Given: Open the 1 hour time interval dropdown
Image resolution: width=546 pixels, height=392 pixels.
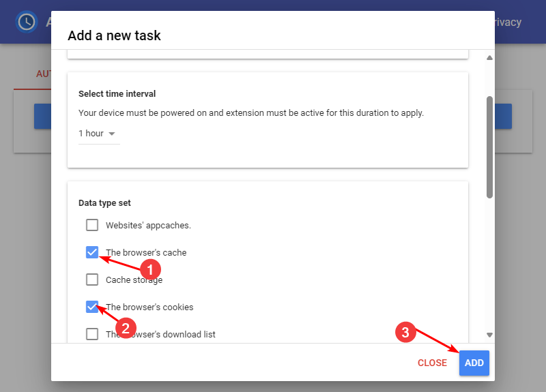Looking at the screenshot, I should point(99,134).
